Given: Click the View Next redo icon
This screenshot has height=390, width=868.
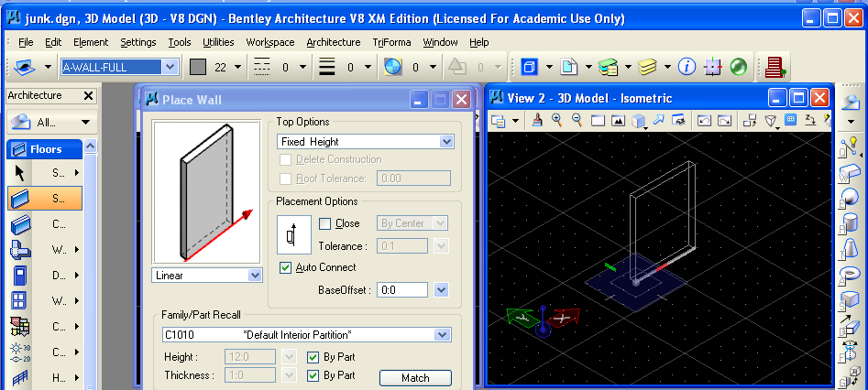Looking at the screenshot, I should [724, 121].
